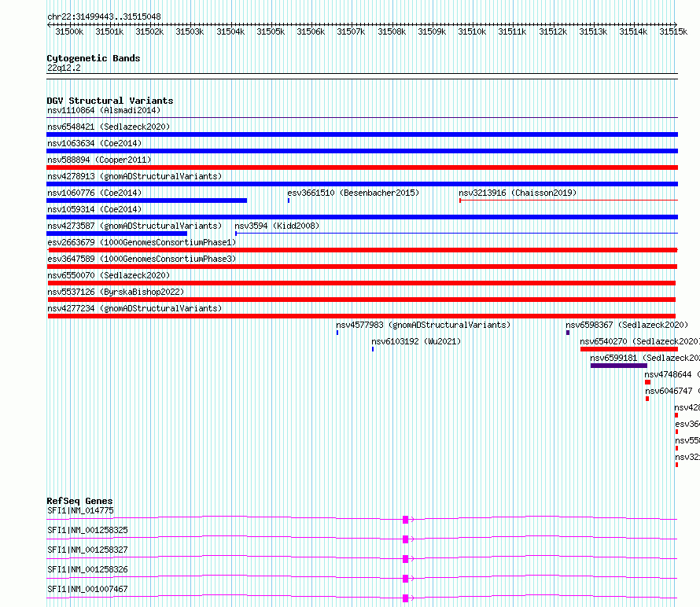Image resolution: width=700 pixels, height=607 pixels.
Task: Open the nsv6598367 (Sedlazeck2020) variant label
Action: (x=626, y=325)
